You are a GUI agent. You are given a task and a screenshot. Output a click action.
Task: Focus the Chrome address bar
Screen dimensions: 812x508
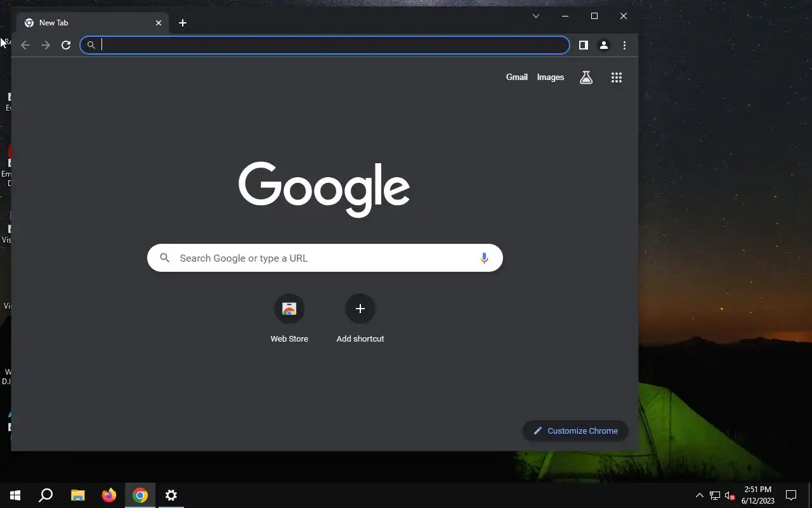[x=325, y=45]
